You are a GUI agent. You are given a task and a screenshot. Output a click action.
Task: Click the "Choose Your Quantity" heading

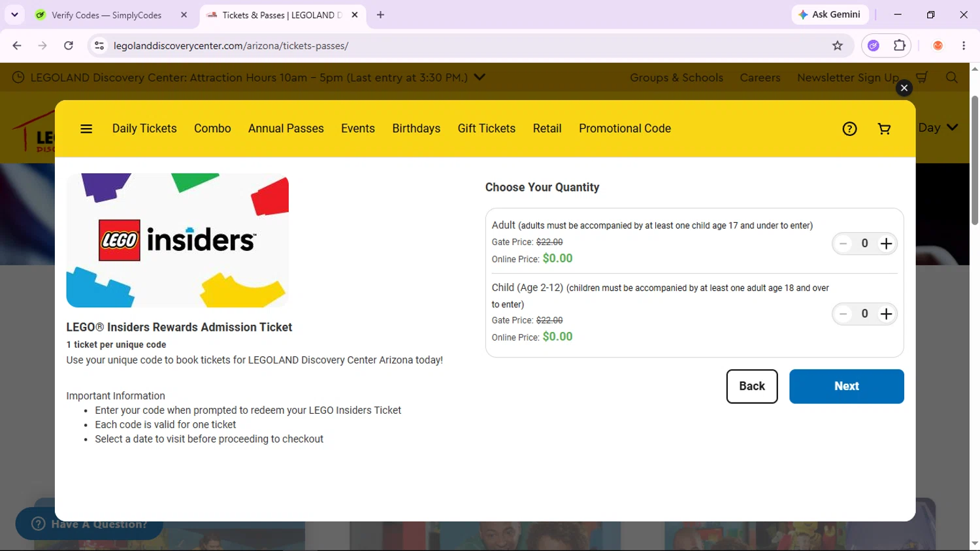pos(542,188)
